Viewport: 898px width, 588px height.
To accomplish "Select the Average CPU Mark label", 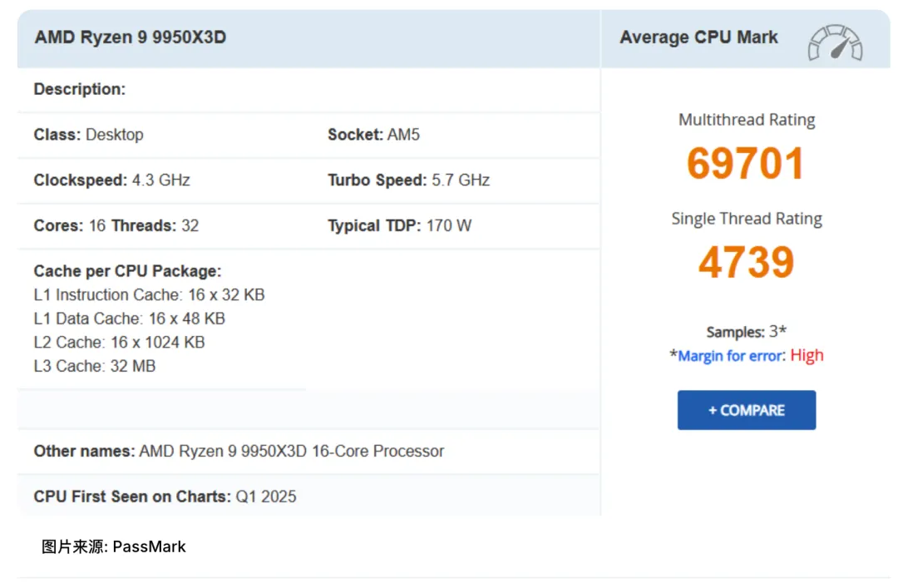I will 698,37.
